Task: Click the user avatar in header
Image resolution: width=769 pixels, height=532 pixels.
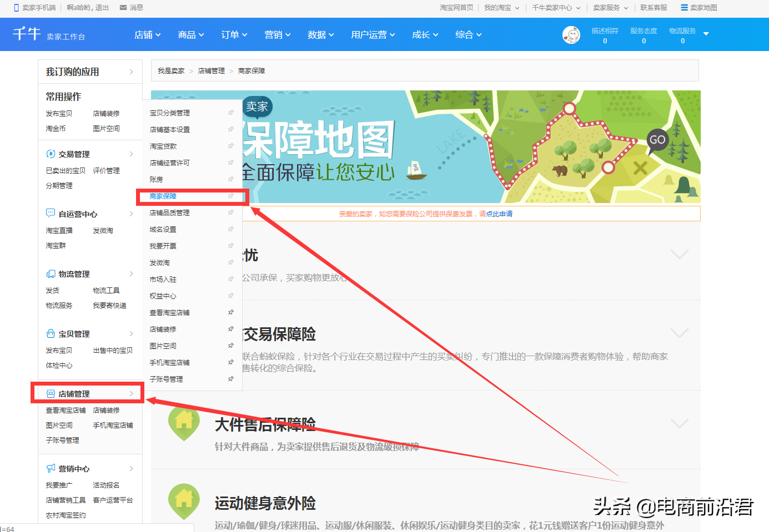Action: [x=571, y=35]
